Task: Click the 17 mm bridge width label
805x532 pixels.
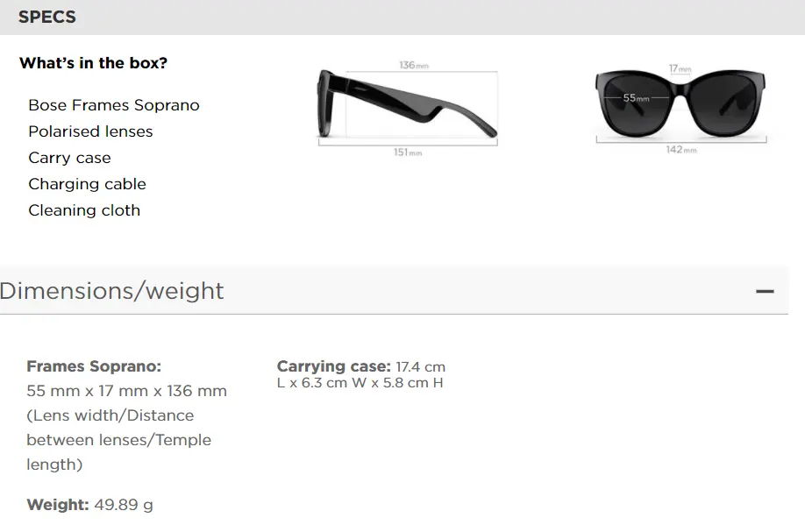Action: (x=680, y=67)
